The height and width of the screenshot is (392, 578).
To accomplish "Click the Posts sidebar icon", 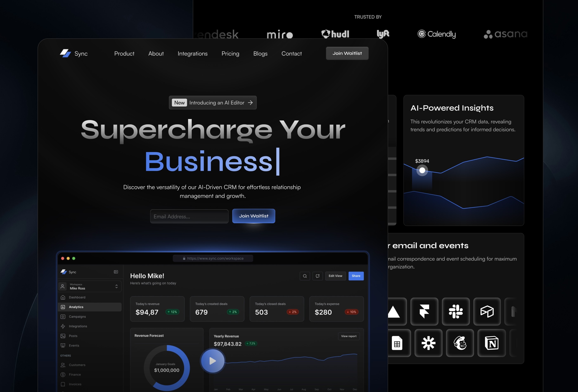I will (63, 335).
